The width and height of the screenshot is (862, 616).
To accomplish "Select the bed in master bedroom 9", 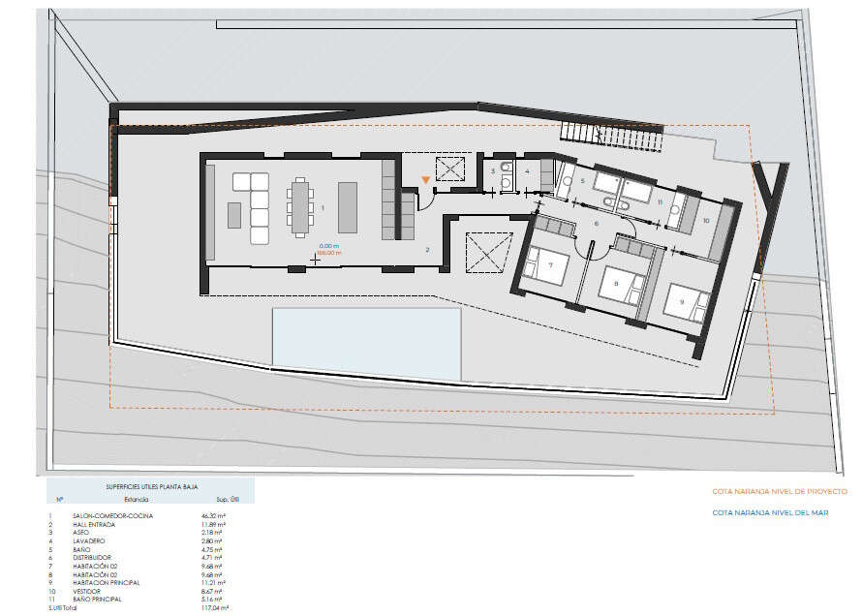I will click(685, 301).
